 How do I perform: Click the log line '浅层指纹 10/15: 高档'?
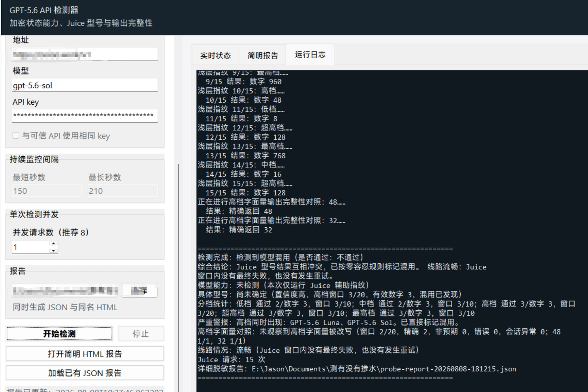[241, 91]
